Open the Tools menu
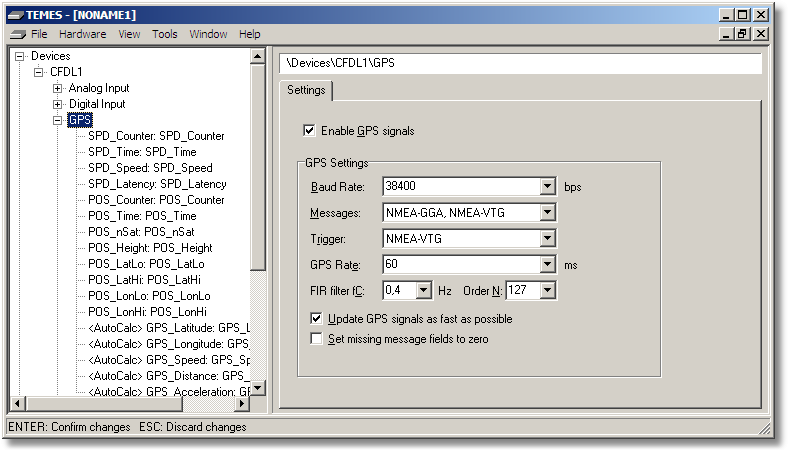Image resolution: width=789 pixels, height=453 pixels. (165, 34)
